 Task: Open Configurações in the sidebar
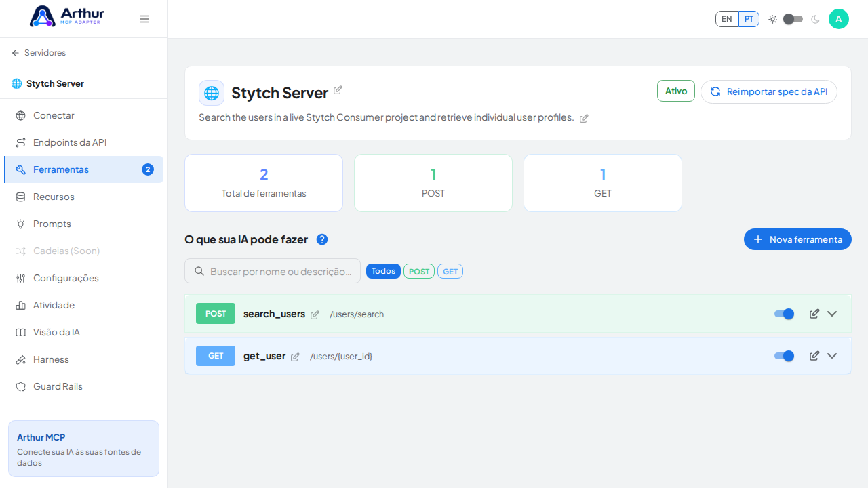[83, 278]
